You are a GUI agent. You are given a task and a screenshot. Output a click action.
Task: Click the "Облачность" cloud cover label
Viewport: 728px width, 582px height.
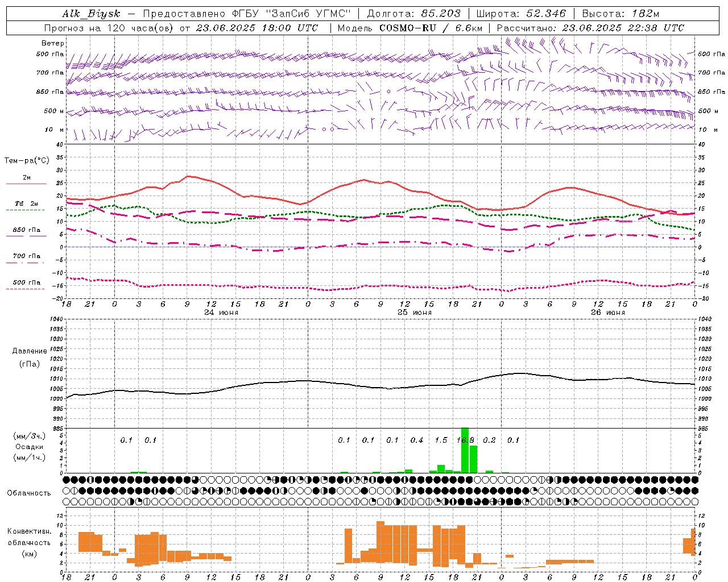(29, 493)
